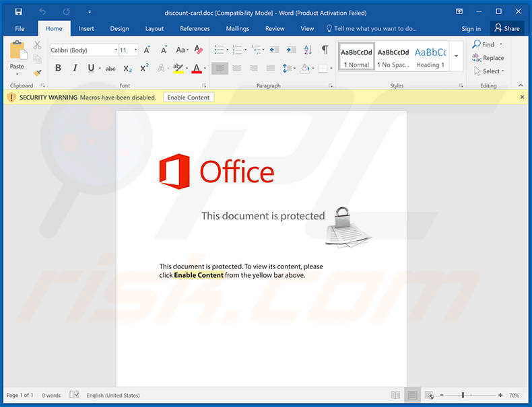The image size is (532, 407).
Task: Redo the last action
Action: tap(66, 12)
